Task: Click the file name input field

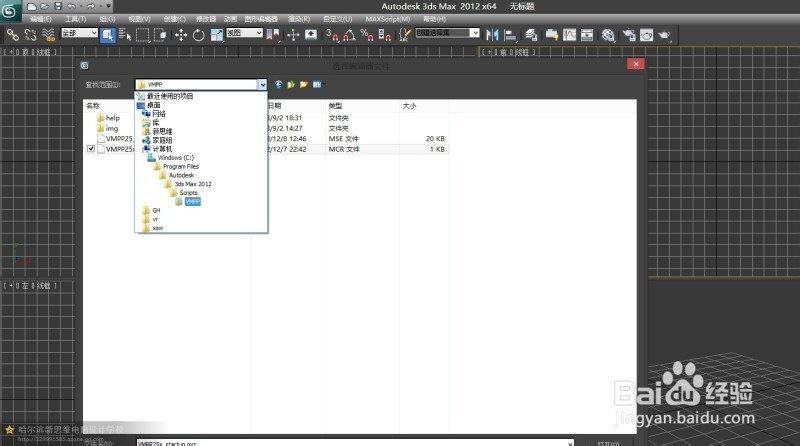Action: (x=330, y=441)
